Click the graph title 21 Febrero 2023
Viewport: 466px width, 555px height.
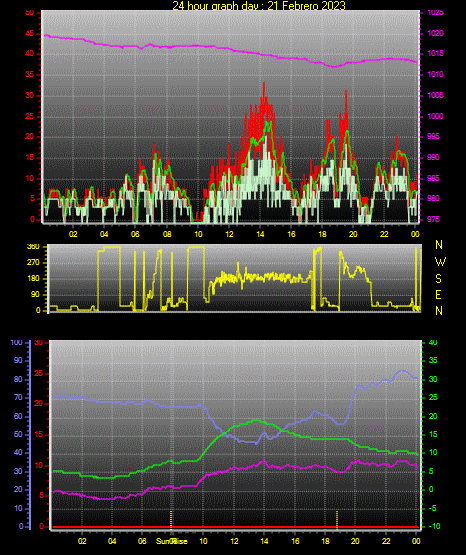tap(307, 6)
